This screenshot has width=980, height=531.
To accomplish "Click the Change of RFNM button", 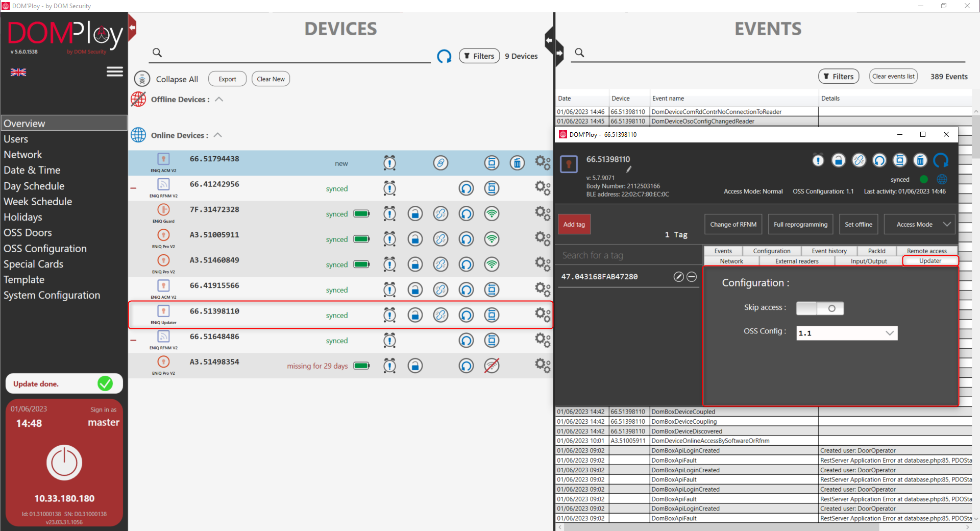I will 733,224.
